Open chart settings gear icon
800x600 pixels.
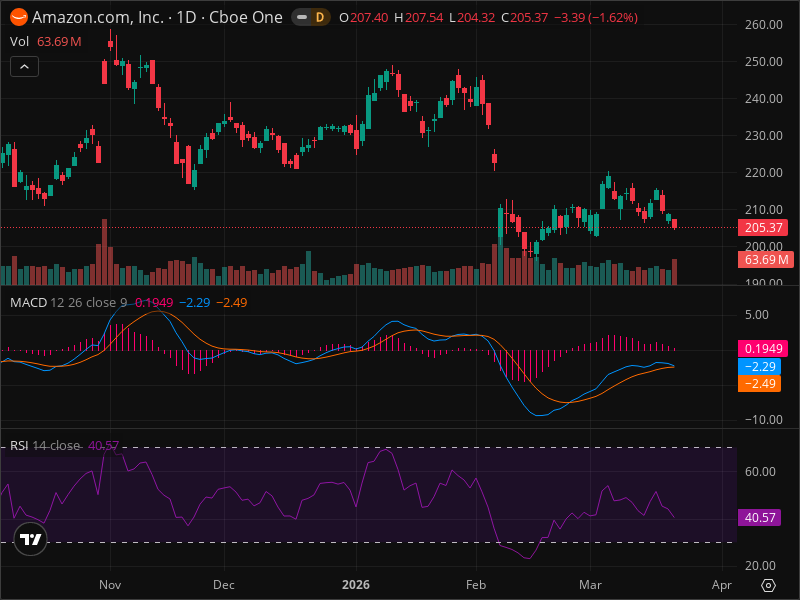(x=768, y=585)
